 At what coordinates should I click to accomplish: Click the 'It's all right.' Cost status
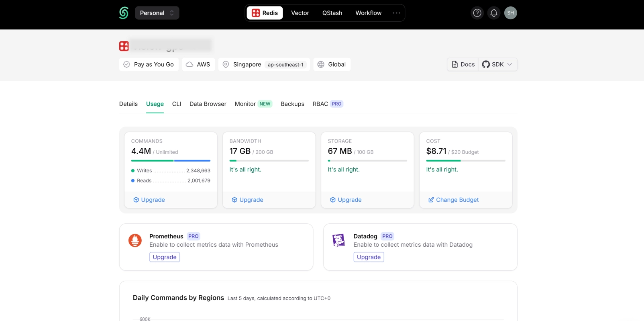pyautogui.click(x=442, y=170)
